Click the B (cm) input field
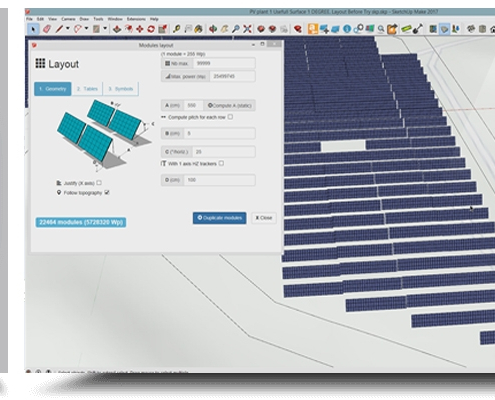 [x=219, y=133]
